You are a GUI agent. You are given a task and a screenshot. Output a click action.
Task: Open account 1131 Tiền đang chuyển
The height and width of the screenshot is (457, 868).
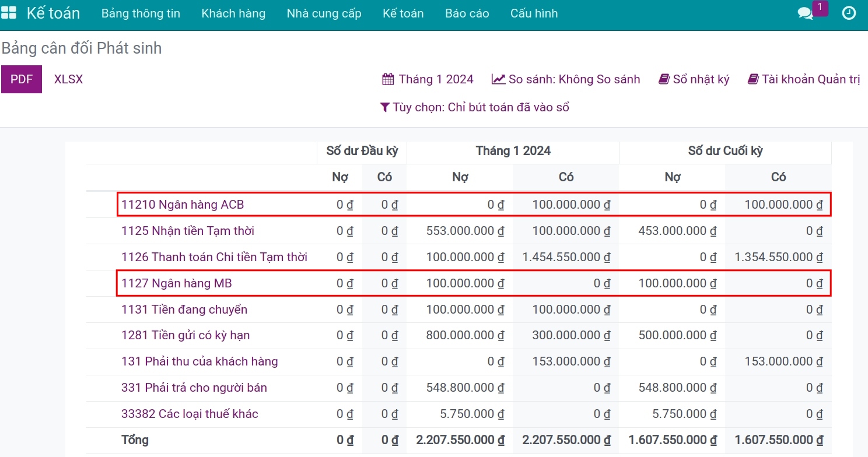(184, 310)
